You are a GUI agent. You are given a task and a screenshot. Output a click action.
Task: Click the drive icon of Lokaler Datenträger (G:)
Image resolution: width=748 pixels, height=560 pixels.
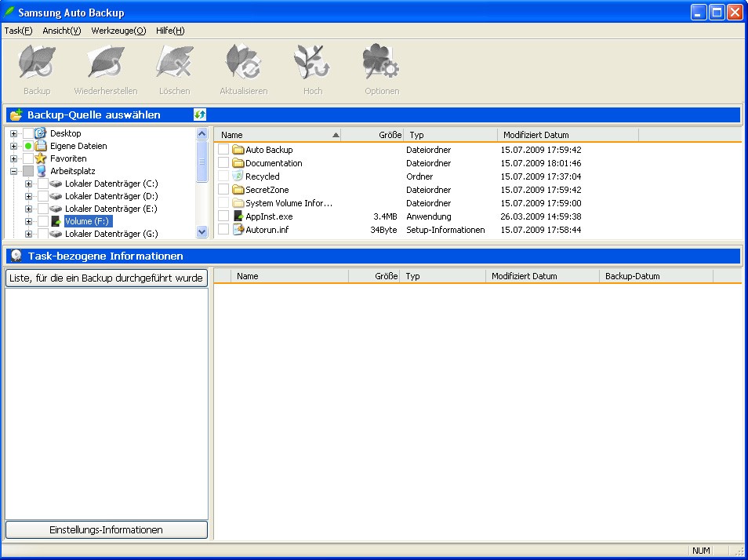(56, 234)
